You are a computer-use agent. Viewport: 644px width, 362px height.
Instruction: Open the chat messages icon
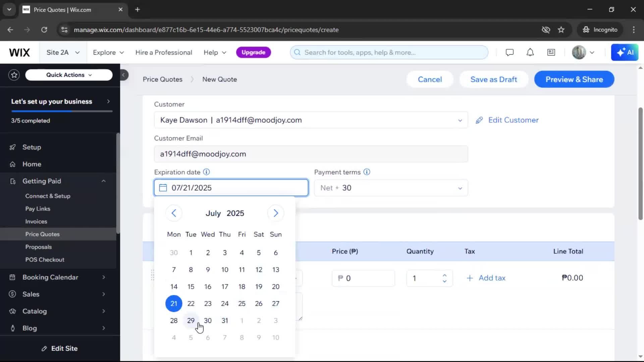[x=509, y=53]
